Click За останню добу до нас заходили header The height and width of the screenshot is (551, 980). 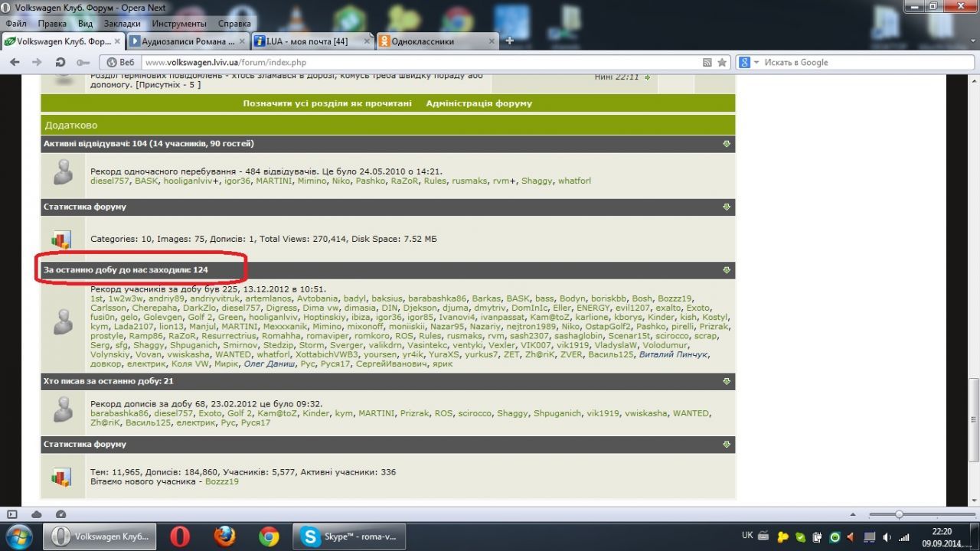click(x=126, y=270)
